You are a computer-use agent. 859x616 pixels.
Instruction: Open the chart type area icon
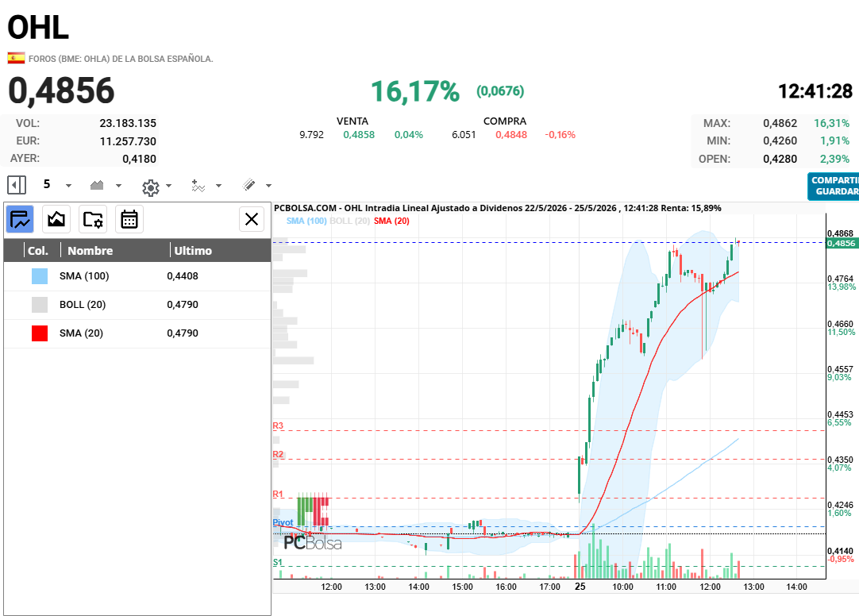coord(97,185)
